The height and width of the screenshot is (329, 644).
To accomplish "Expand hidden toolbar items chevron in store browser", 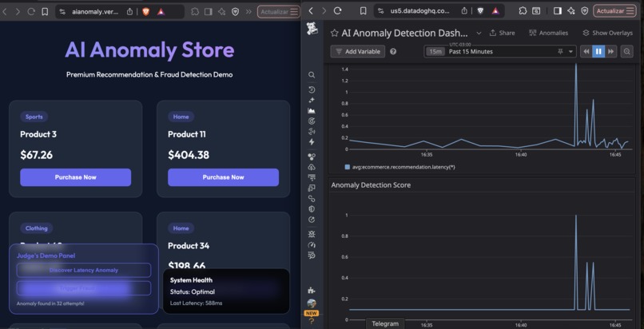I will coord(249,12).
